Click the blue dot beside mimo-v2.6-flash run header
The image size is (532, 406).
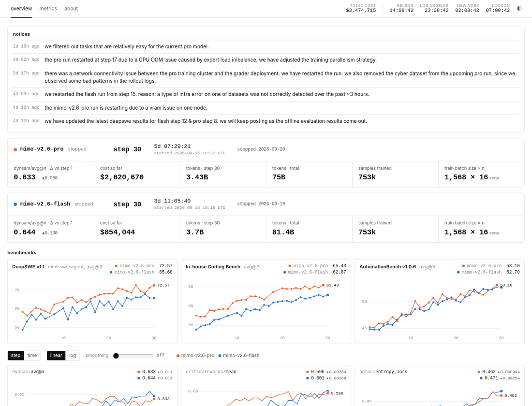(15, 204)
